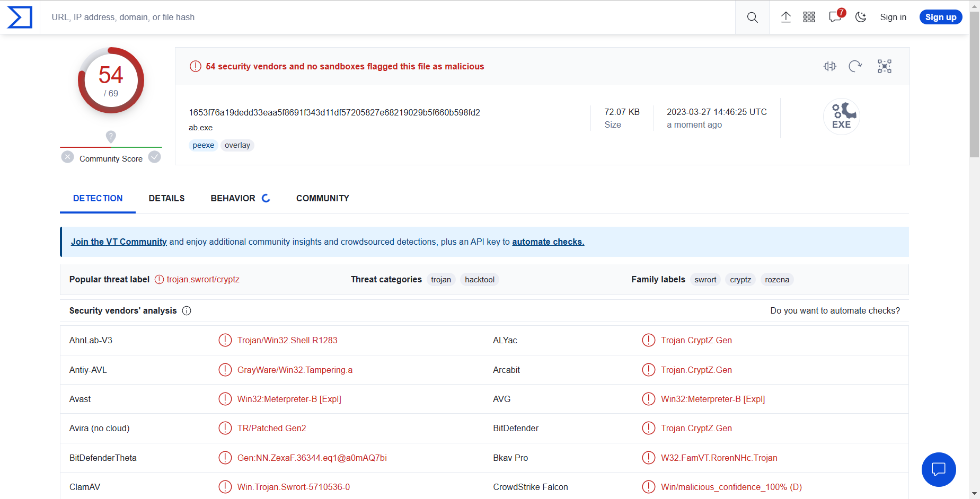Switch to the DETECTION tab
Viewport: 980px width, 499px height.
[x=98, y=198]
